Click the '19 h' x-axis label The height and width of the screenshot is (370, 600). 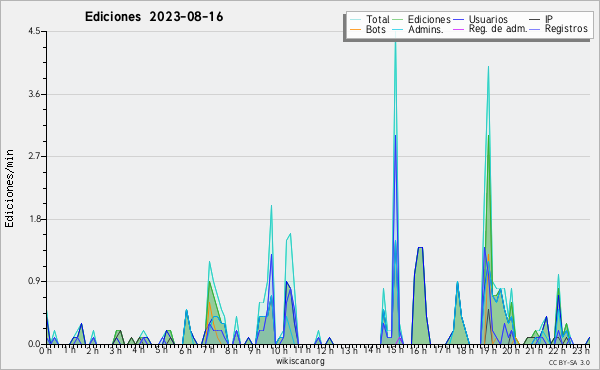tap(489, 350)
